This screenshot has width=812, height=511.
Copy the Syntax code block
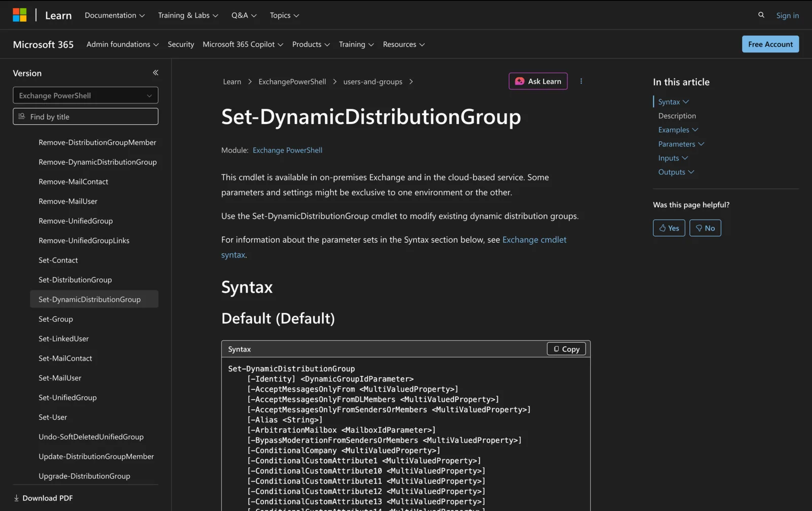566,349
